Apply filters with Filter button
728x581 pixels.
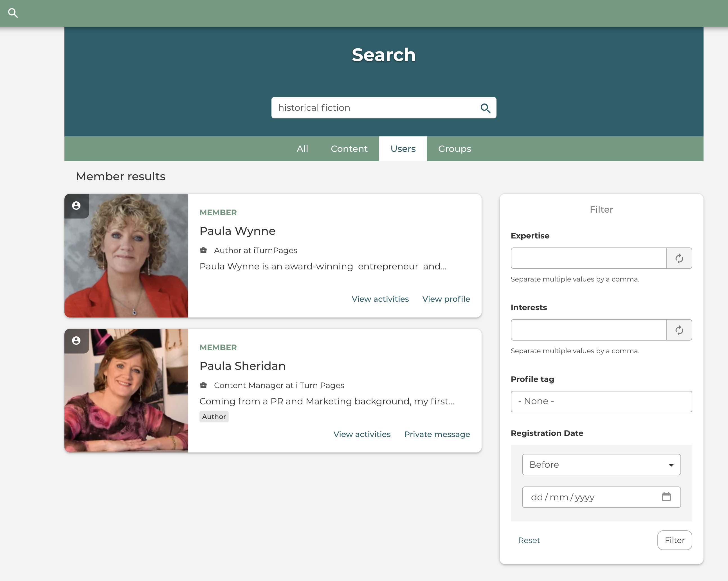coord(674,540)
